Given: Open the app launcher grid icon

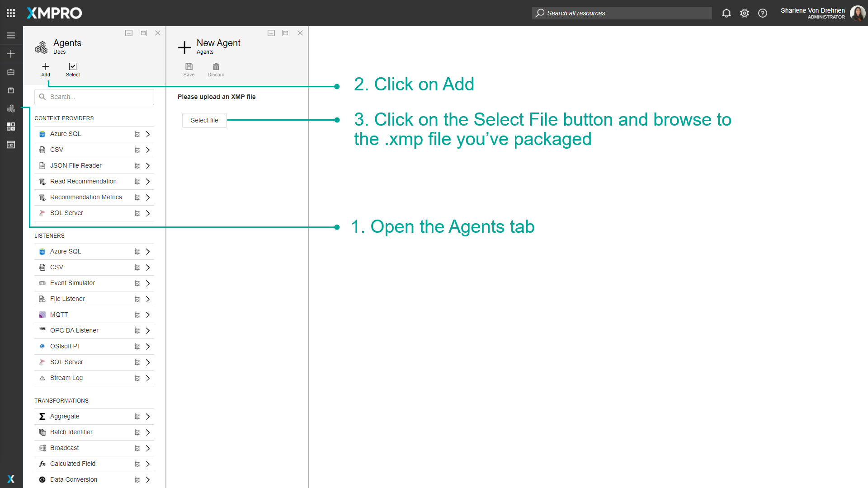Looking at the screenshot, I should [11, 13].
